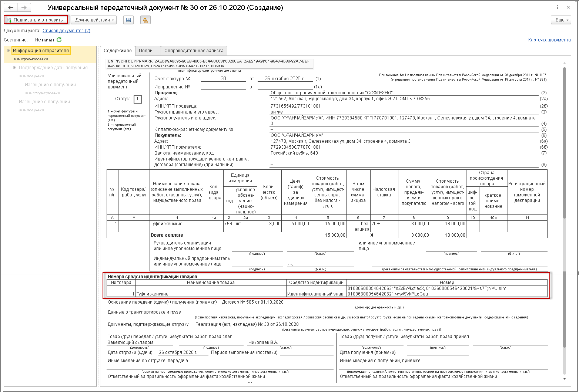This screenshot has width=579, height=392.
Task: Click total with tax 18 000,00 in Всего row
Action: coord(448,235)
